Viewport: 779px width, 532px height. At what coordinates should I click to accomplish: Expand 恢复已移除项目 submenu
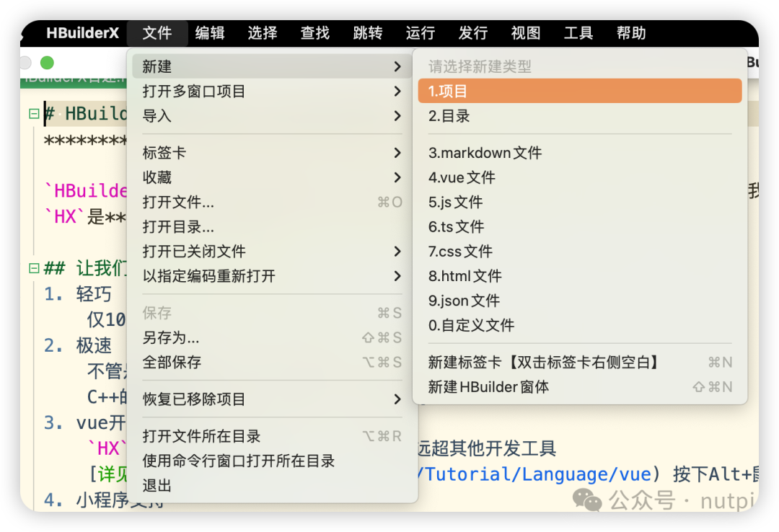(272, 399)
